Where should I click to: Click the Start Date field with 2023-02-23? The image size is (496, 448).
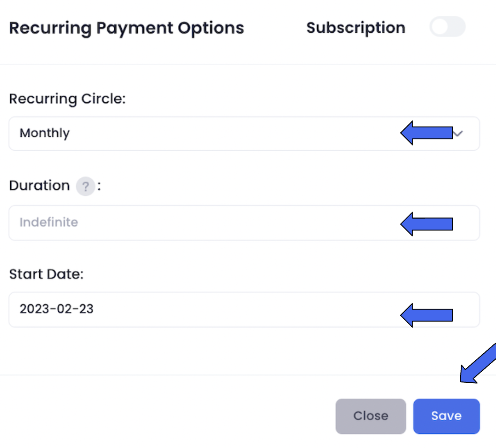pyautogui.click(x=244, y=310)
